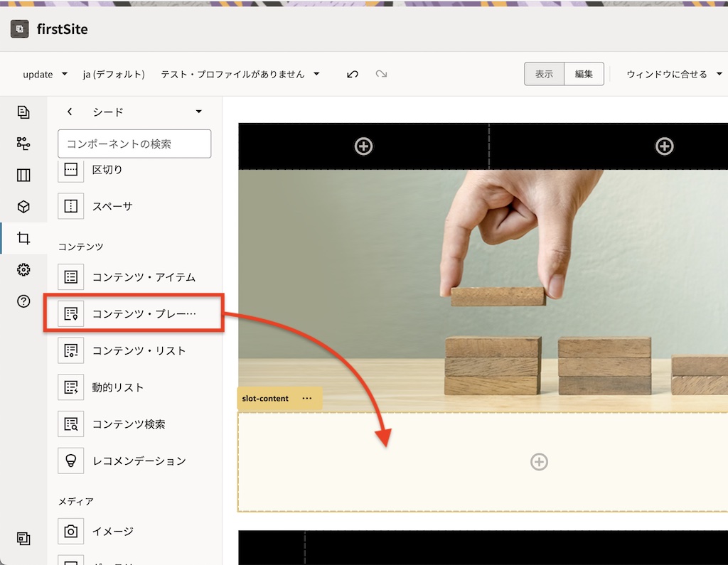This screenshot has width=728, height=565.
Task: Click the back chevron beside シード
Action: (70, 112)
